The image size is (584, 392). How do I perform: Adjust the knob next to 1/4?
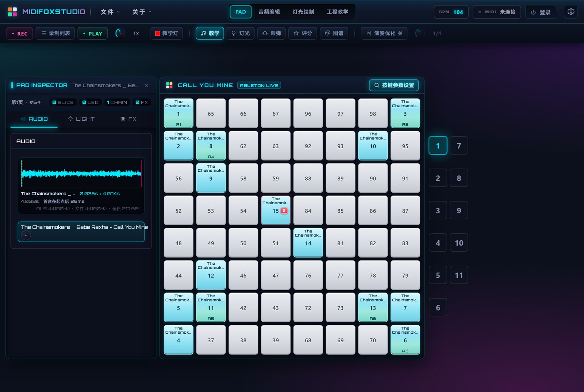pos(420,33)
